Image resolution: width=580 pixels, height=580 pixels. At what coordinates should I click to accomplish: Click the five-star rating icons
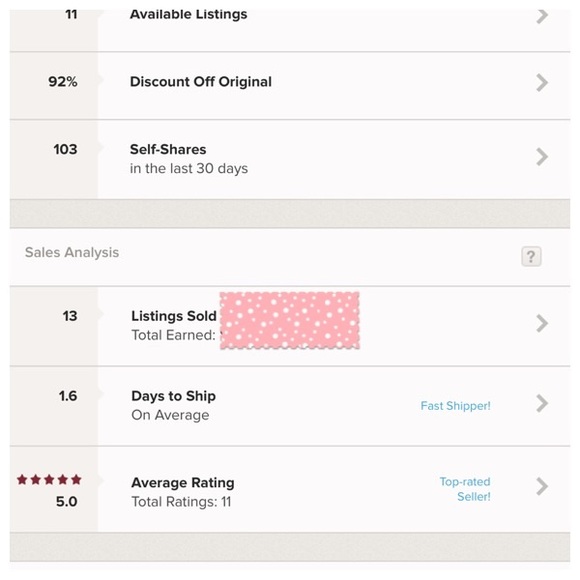[49, 480]
